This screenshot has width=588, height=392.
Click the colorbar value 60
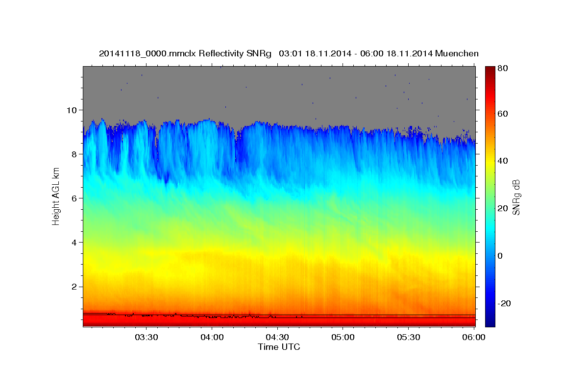point(504,114)
